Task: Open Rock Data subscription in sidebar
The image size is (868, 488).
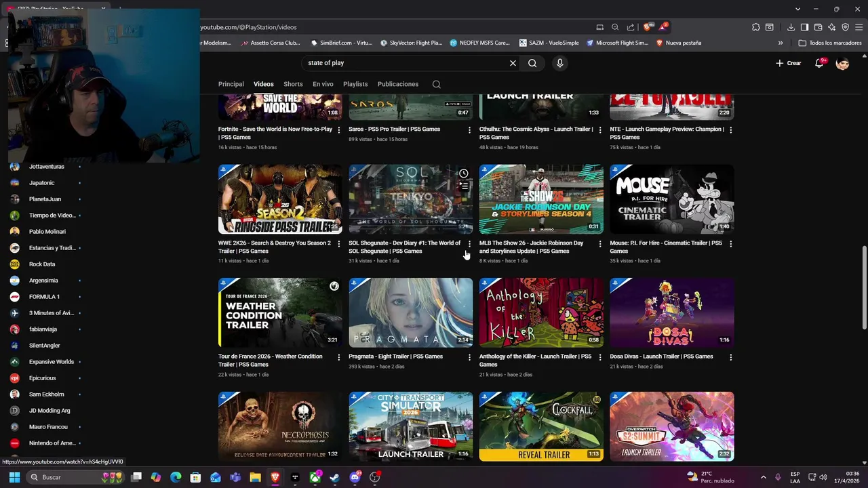Action: (42, 264)
